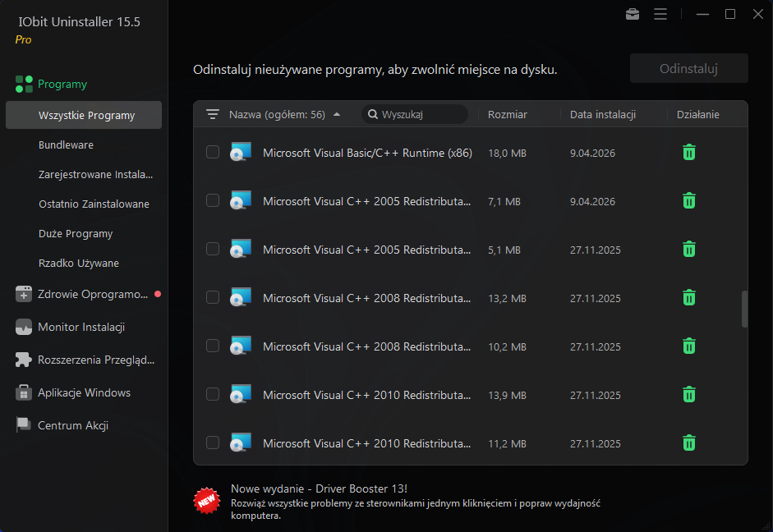
Task: Click the Nazwa (ogółem: 56) header text
Action: point(277,114)
